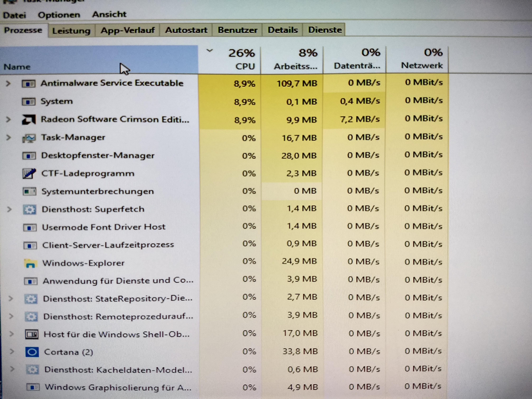Expand the Cortana (2) process group
Screen dimensions: 532x399
tap(11, 352)
